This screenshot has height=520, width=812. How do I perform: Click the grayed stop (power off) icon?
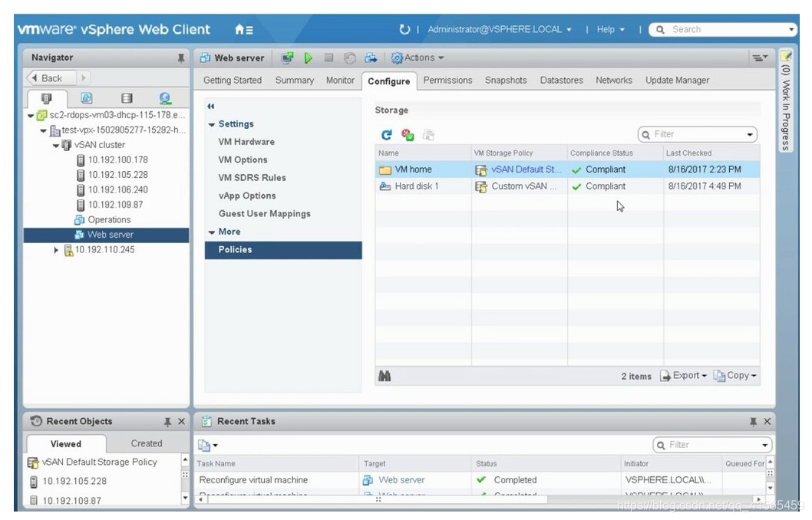328,58
